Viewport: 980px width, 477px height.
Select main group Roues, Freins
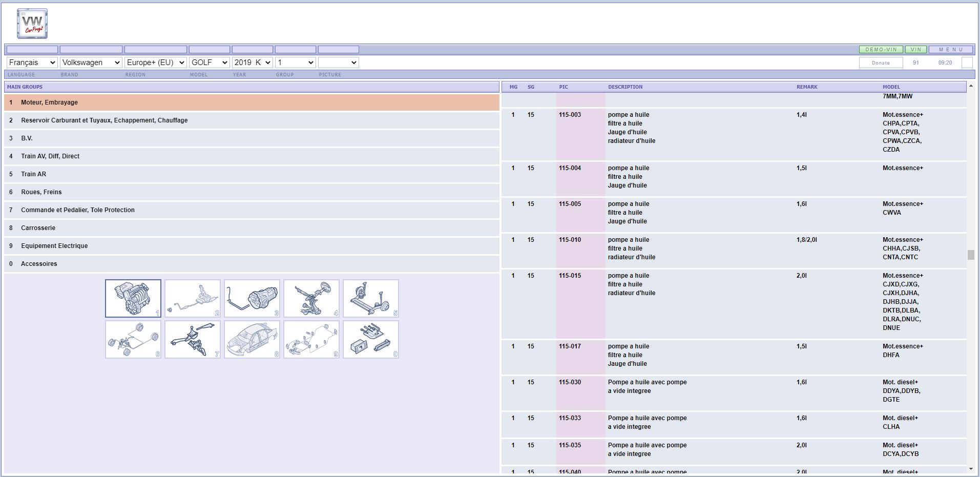point(252,192)
